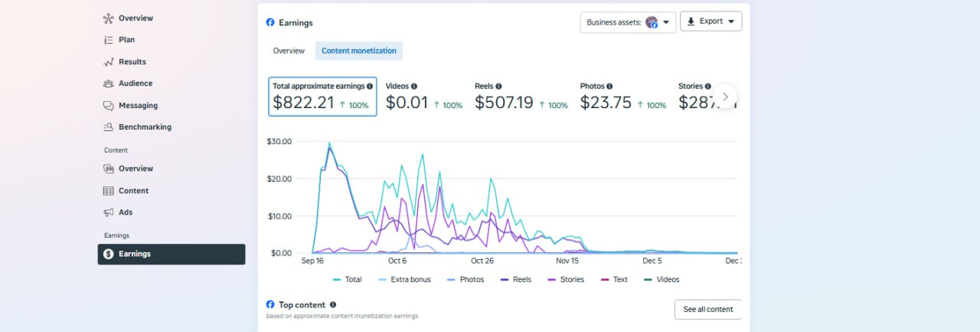980x332 pixels.
Task: Click info icon next to Top content
Action: (x=333, y=304)
